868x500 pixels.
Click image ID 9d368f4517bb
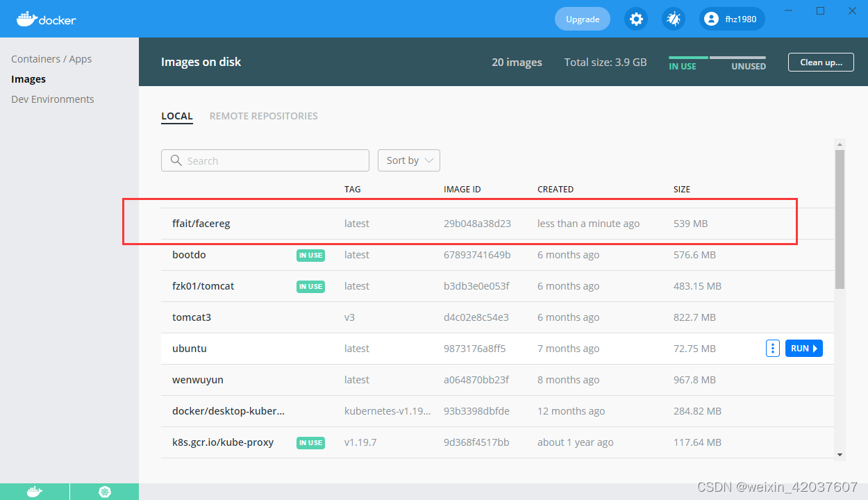pos(476,442)
